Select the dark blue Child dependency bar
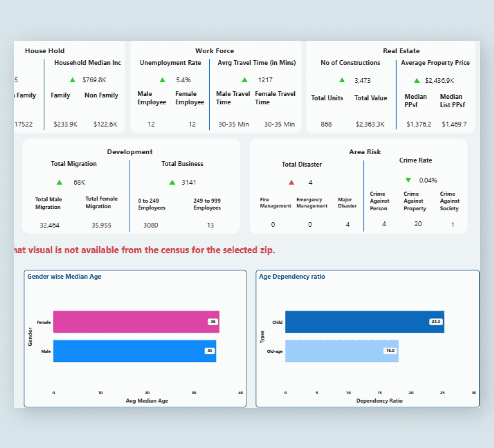This screenshot has height=448, width=494. point(365,321)
